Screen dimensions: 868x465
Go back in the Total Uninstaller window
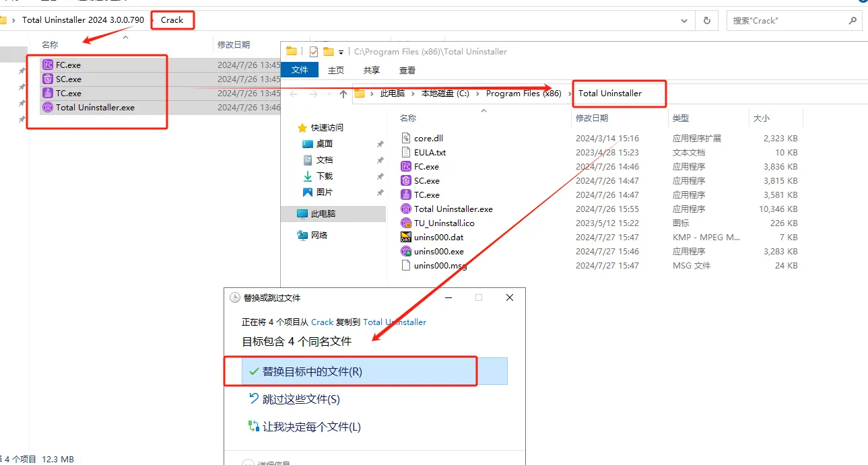point(293,94)
